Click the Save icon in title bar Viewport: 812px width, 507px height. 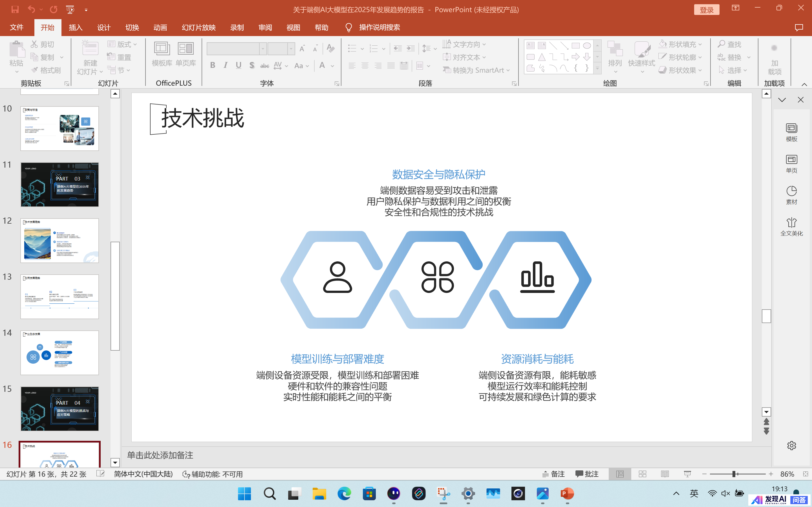(15, 9)
